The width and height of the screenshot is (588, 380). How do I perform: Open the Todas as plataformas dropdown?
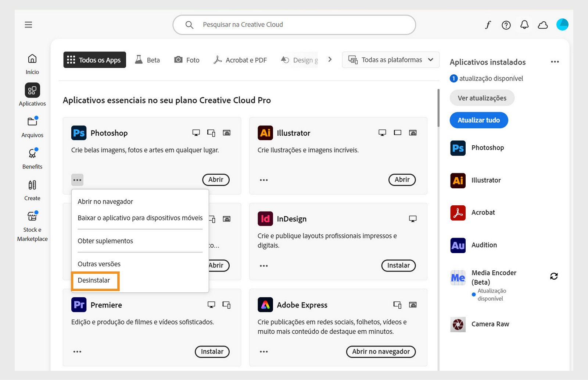(x=390, y=60)
